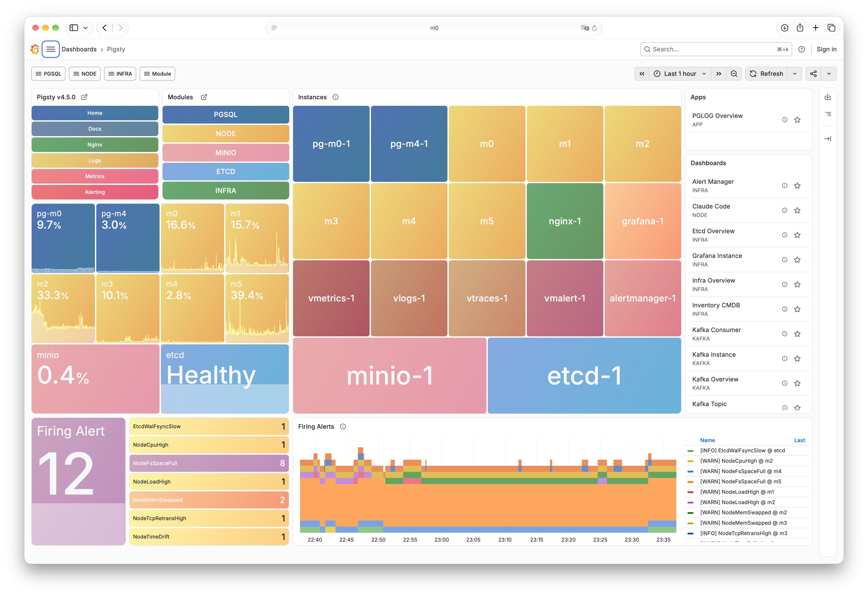This screenshot has height=596, width=868.
Task: Open external link icon next to Pigsty v4.5.0
Action: coord(84,97)
